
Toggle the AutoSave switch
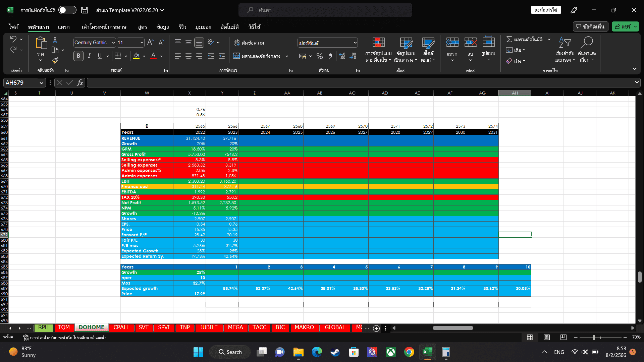coord(67,10)
